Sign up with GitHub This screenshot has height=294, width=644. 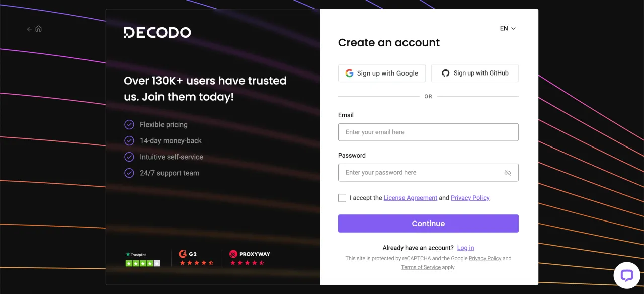click(x=475, y=73)
